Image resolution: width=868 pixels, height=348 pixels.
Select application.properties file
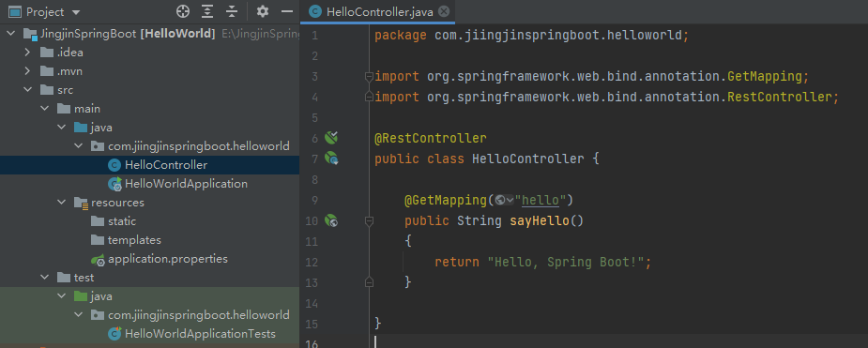(168, 259)
